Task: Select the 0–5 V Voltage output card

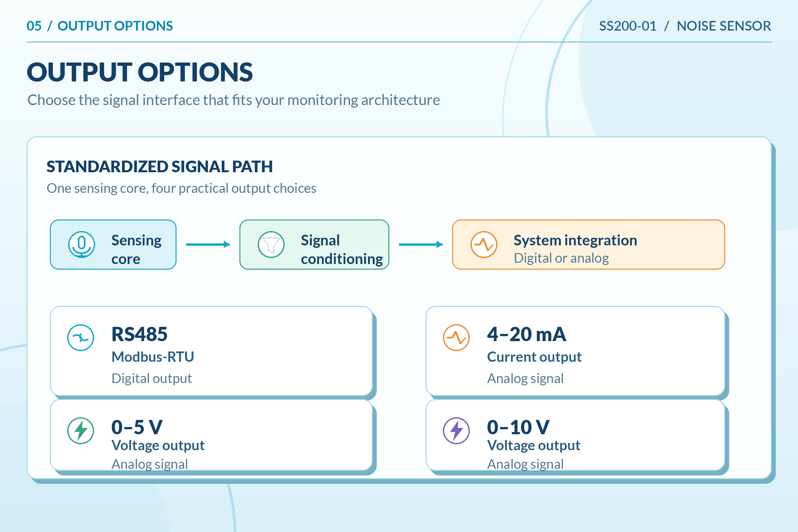Action: pyautogui.click(x=211, y=435)
